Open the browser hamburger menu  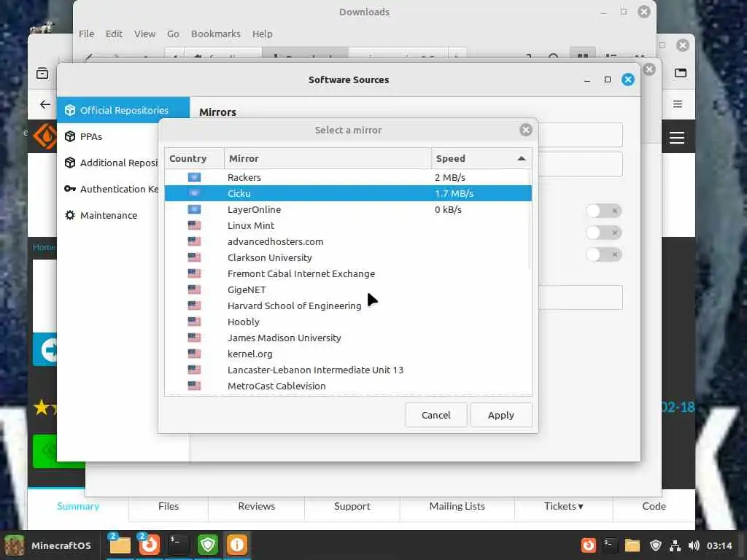678,104
